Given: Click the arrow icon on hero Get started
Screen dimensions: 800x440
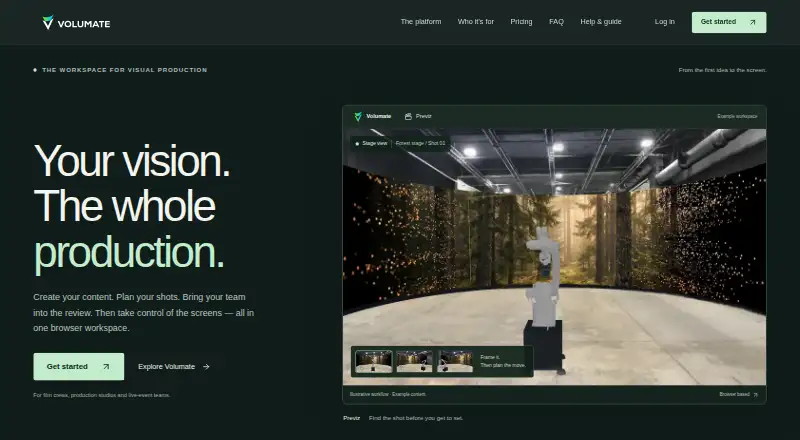Looking at the screenshot, I should coord(106,366).
